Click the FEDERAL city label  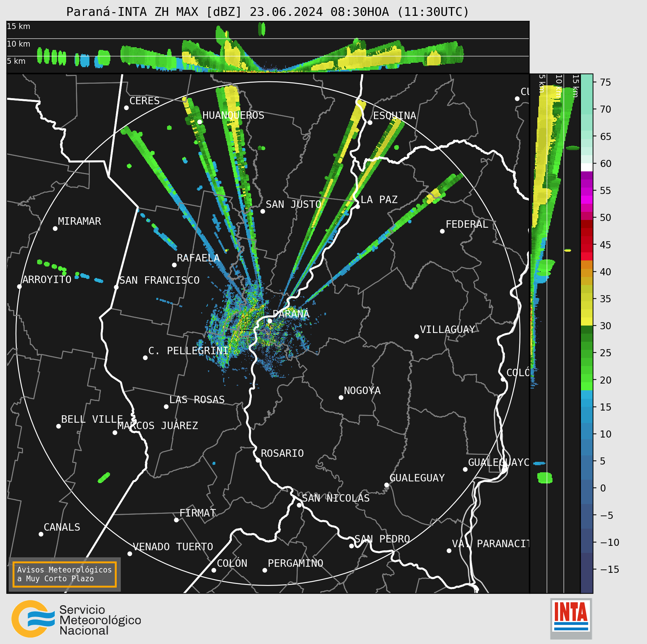(467, 224)
